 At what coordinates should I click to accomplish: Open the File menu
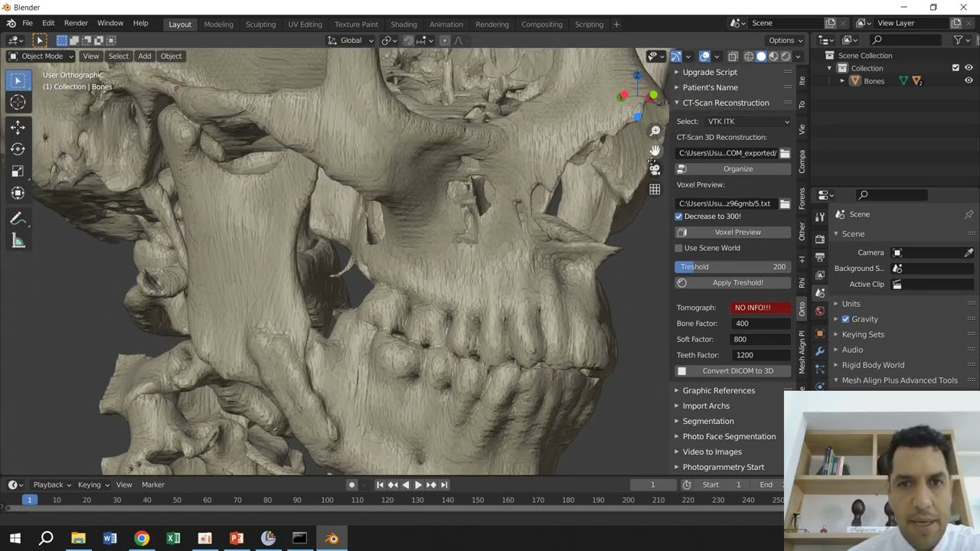(28, 24)
